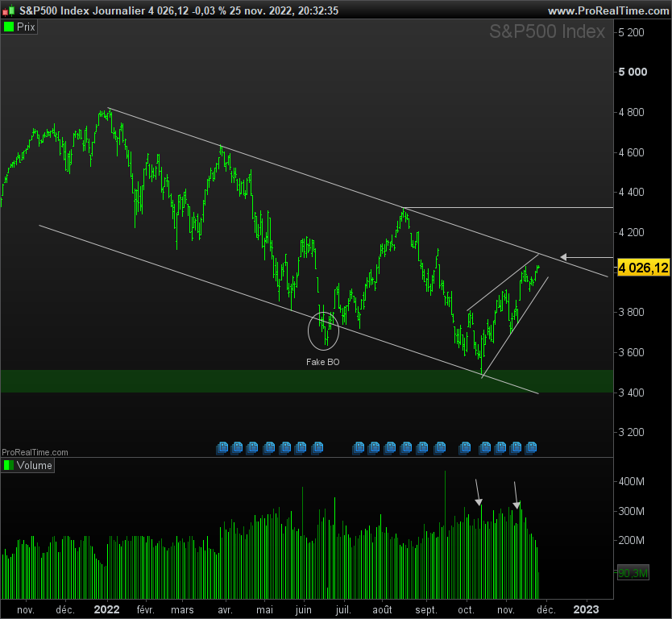The height and width of the screenshot is (619, 672).
Task: Open the second-to-last news document icon
Action: (516, 448)
